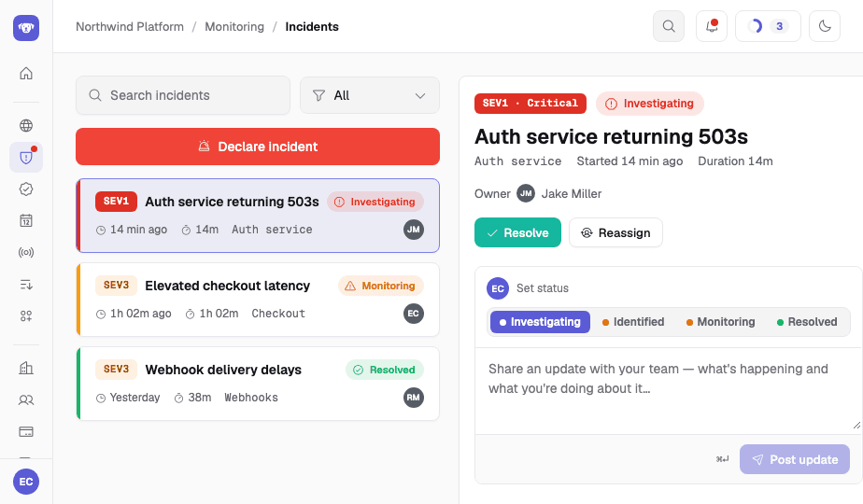This screenshot has height=504, width=863.
Task: Click 'Duration 14m' text
Action: click(x=735, y=161)
